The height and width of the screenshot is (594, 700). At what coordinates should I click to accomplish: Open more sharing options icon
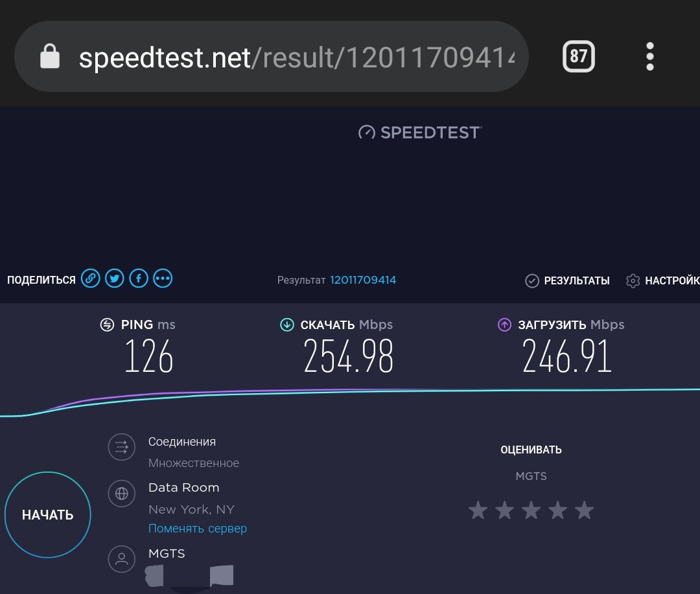click(x=163, y=279)
